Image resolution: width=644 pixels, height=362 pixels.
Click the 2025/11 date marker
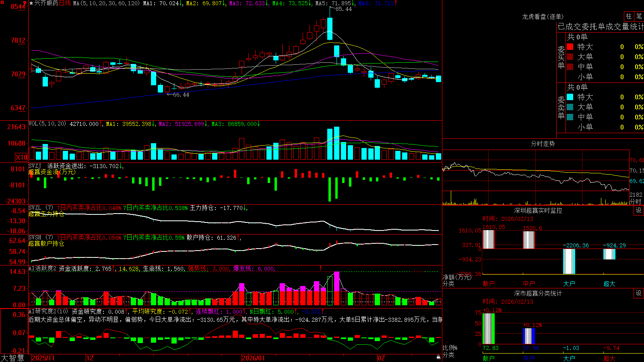point(43,358)
